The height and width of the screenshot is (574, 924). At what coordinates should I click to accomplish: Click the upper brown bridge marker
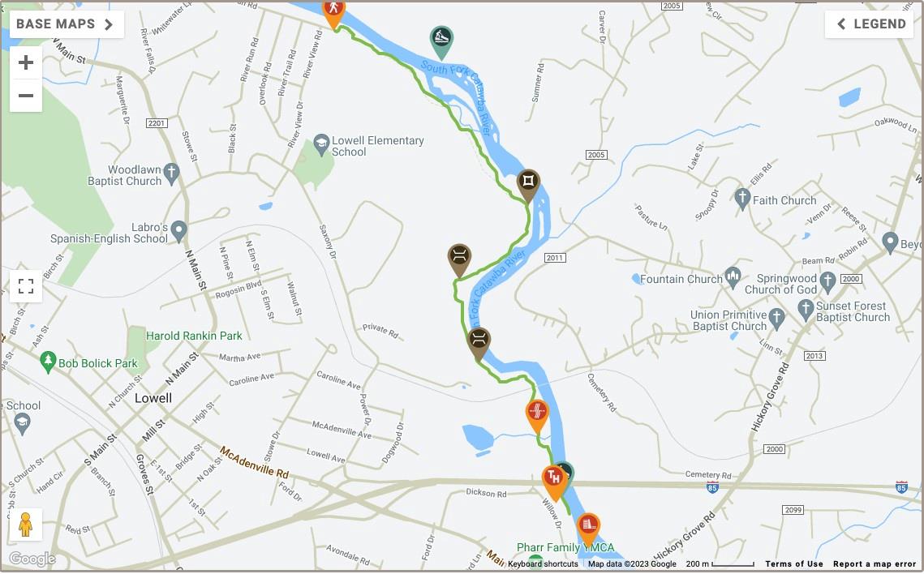[460, 259]
